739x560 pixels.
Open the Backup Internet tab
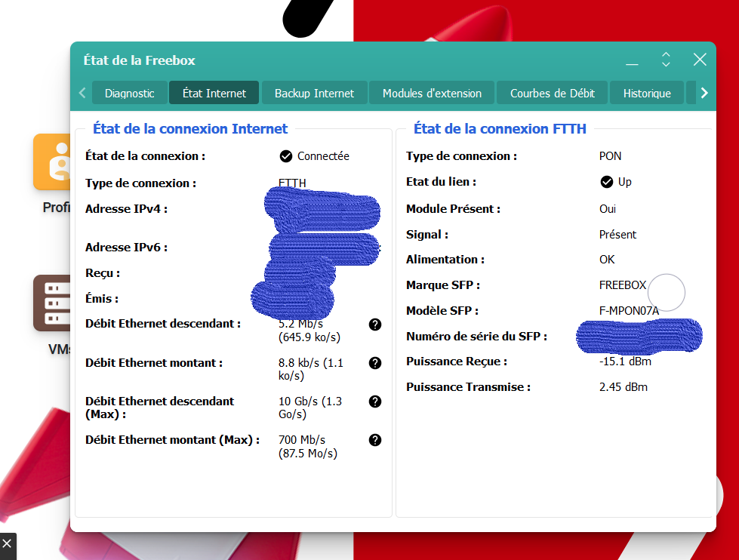coord(314,94)
